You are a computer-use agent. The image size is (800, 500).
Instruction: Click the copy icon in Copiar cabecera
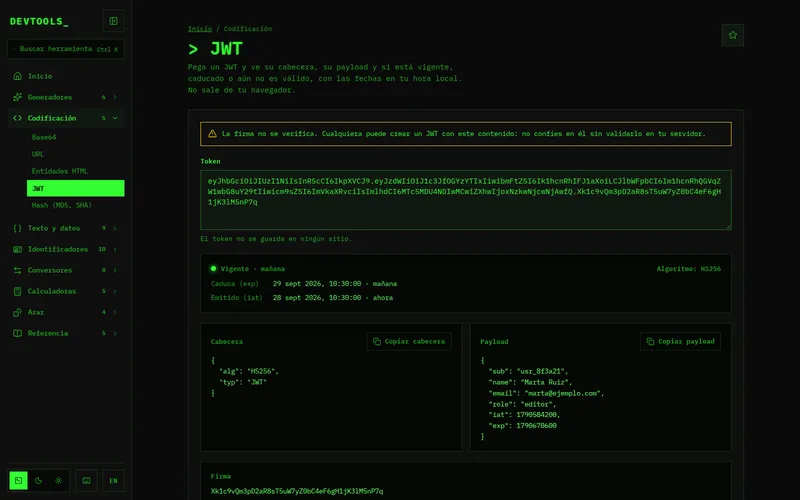[377, 341]
